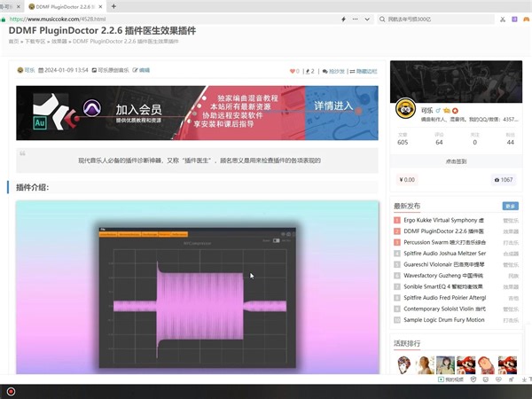Click first avatar in 活跃排行 row
The image size is (532, 399).
tap(404, 364)
